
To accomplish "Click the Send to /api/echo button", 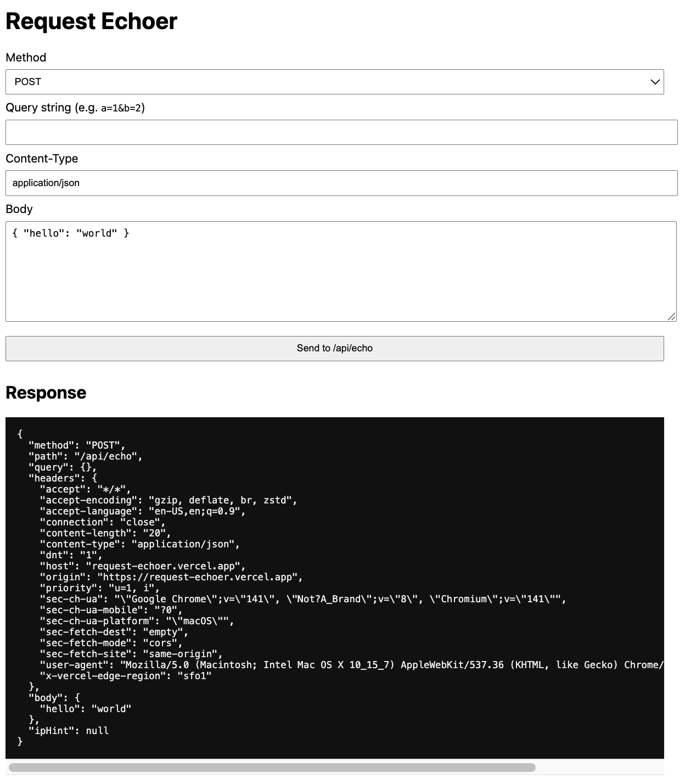I will (x=334, y=348).
